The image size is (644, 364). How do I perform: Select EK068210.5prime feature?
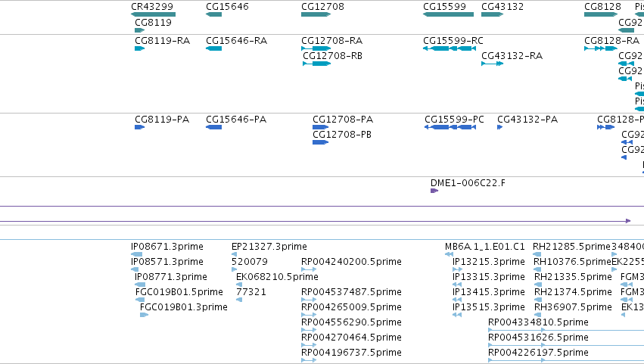(x=239, y=285)
